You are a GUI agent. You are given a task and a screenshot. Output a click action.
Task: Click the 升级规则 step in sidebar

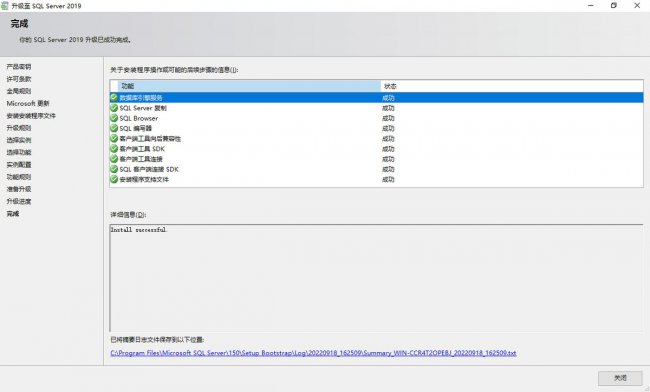(x=19, y=128)
